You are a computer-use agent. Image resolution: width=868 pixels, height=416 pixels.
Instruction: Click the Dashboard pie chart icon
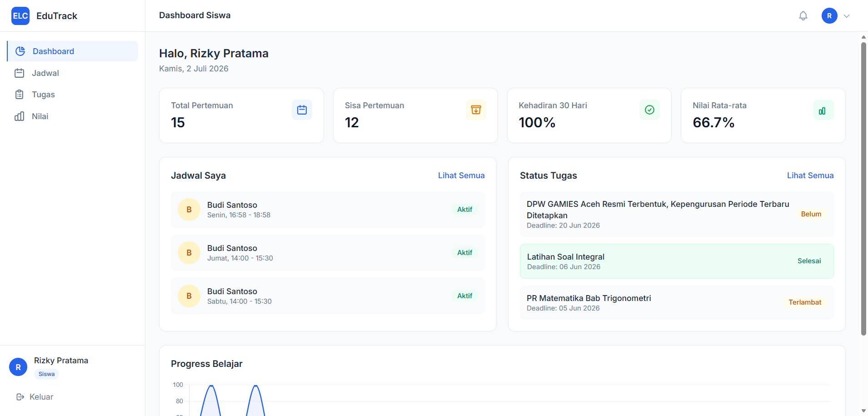(20, 51)
